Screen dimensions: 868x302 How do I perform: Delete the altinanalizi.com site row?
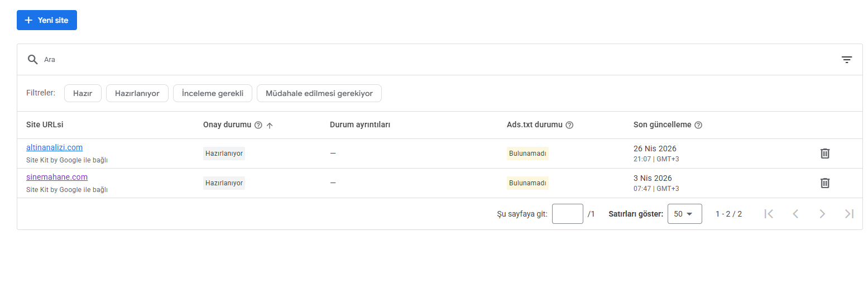825,153
